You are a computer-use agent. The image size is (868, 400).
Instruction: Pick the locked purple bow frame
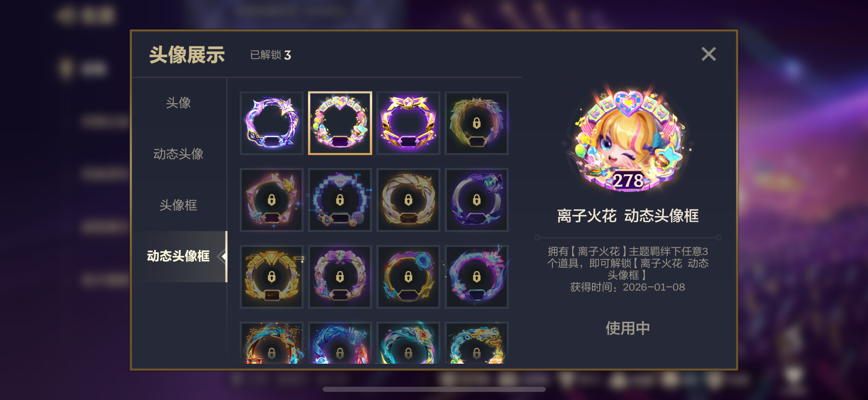click(340, 277)
